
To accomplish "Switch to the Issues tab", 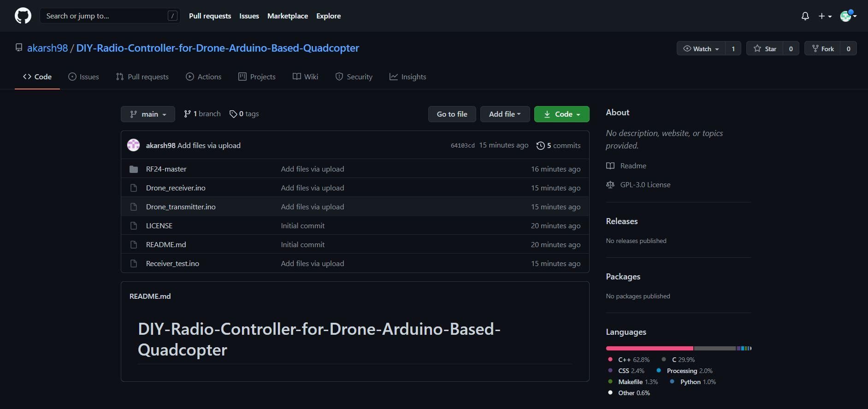I will [83, 77].
